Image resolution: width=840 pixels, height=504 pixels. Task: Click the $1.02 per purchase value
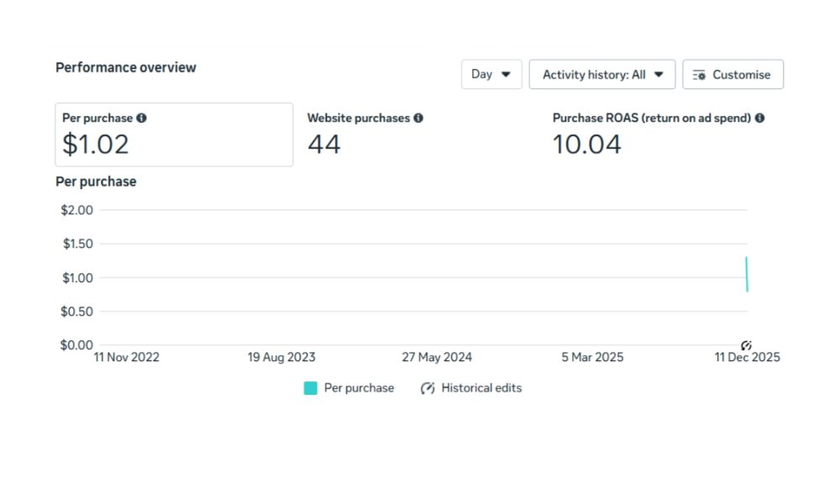point(96,144)
